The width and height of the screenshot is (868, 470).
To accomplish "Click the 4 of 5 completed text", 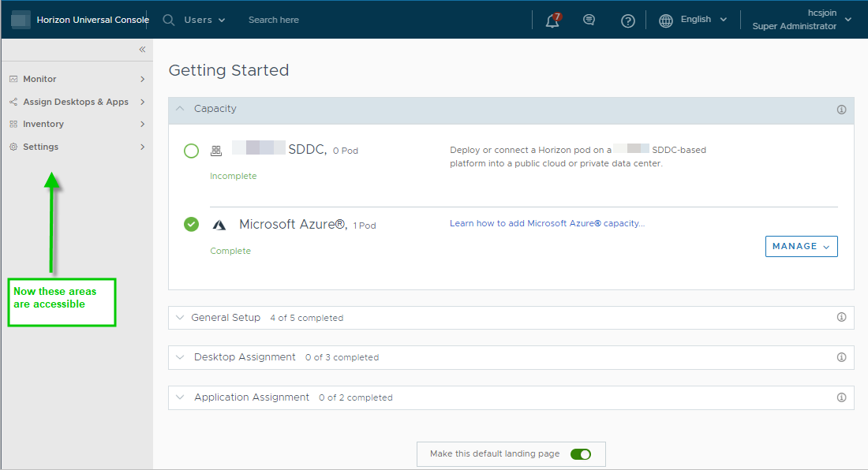I will [x=307, y=318].
